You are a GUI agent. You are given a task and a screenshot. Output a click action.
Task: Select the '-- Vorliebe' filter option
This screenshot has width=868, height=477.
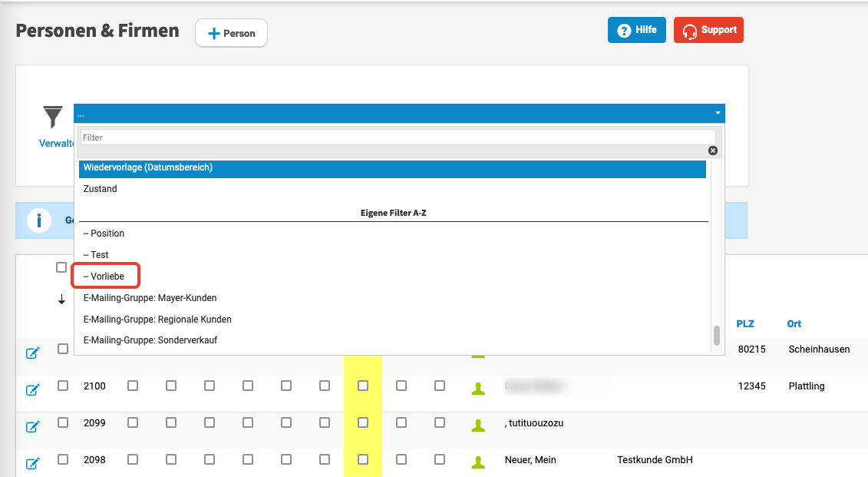point(107,276)
